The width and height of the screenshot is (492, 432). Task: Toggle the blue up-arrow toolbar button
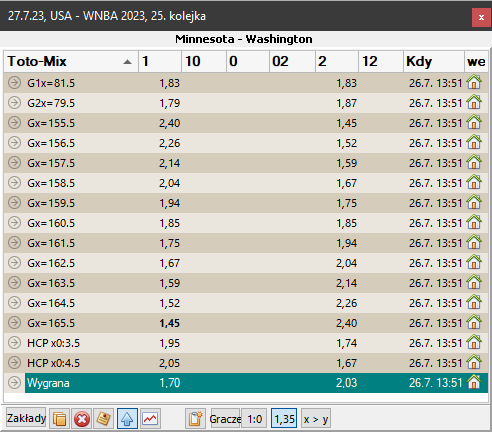[x=127, y=419]
